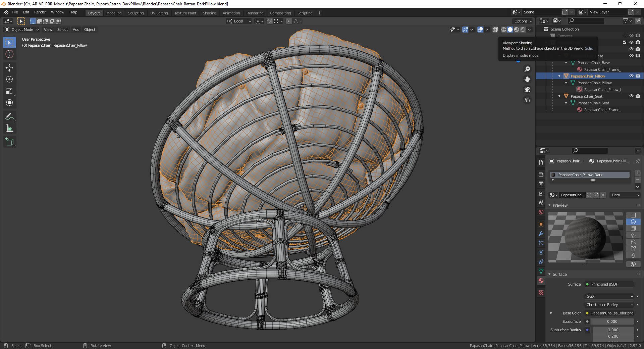
Task: Switch to UV Editing workspace tab
Action: tap(159, 13)
